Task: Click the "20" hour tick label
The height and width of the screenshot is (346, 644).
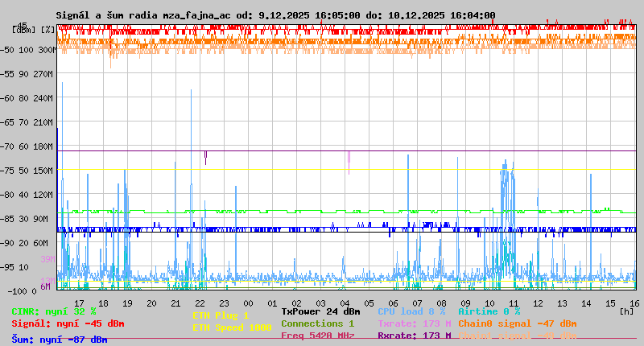Action: tap(151, 303)
